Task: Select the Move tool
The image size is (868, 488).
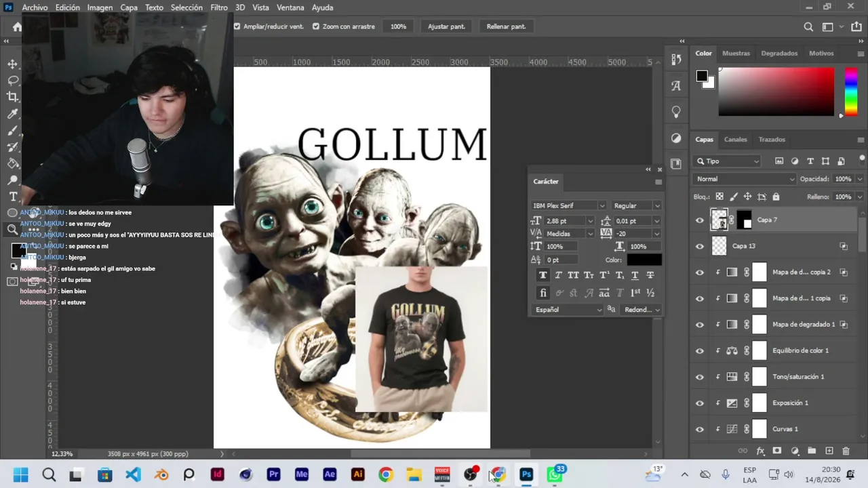Action: click(13, 64)
